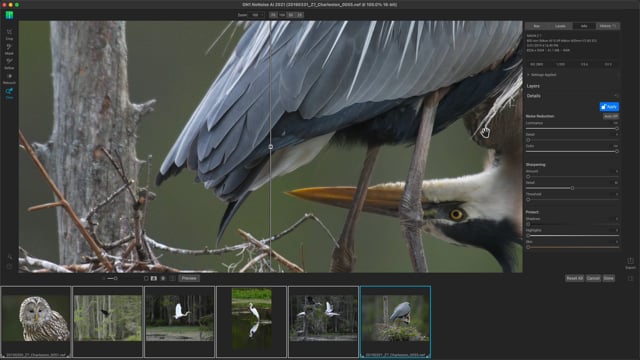Click the Sharpening Detail value field
The image size is (640, 360).
coord(616,182)
